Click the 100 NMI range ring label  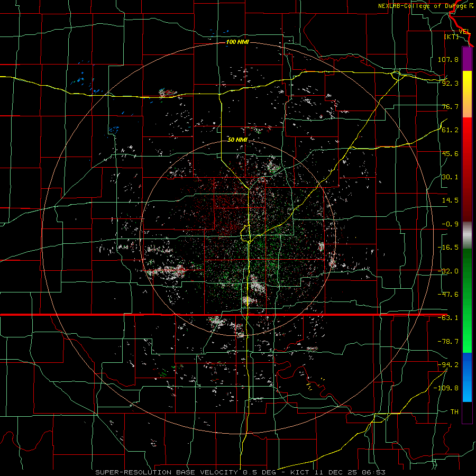(237, 42)
